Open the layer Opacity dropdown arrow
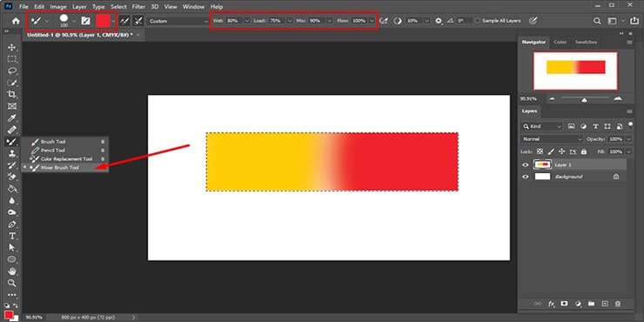This screenshot has width=644, height=322. (x=629, y=139)
